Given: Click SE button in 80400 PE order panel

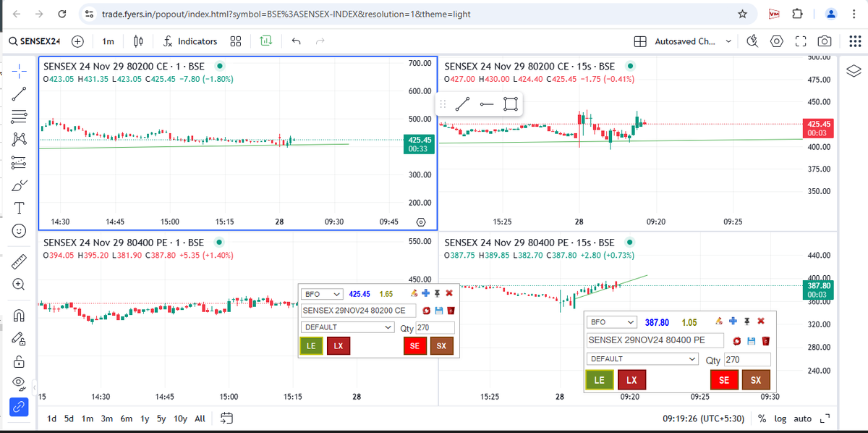Looking at the screenshot, I should point(724,379).
